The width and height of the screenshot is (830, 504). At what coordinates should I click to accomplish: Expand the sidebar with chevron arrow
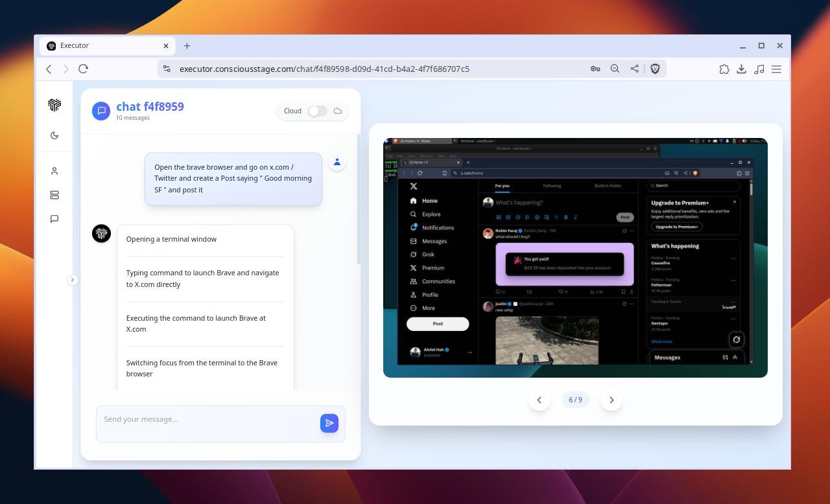(72, 280)
